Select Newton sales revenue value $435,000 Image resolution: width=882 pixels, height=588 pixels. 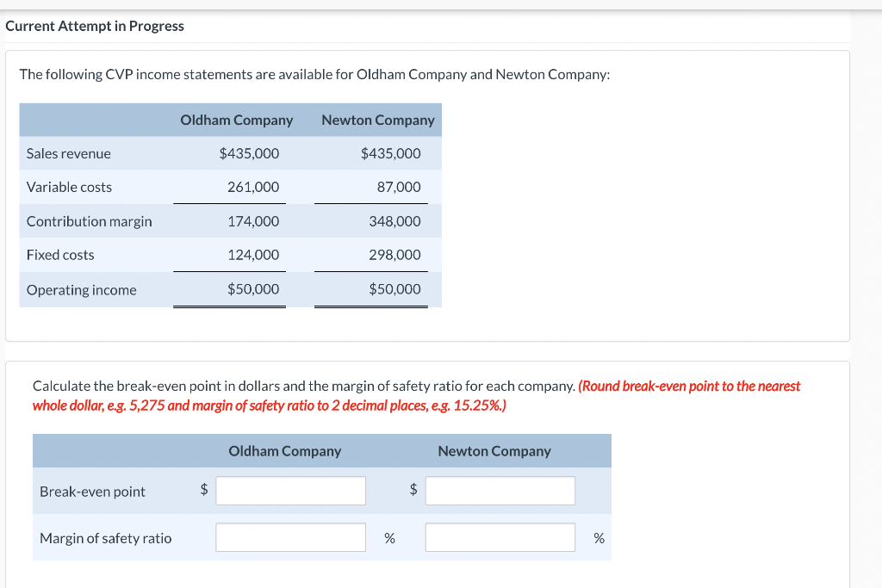pyautogui.click(x=390, y=153)
